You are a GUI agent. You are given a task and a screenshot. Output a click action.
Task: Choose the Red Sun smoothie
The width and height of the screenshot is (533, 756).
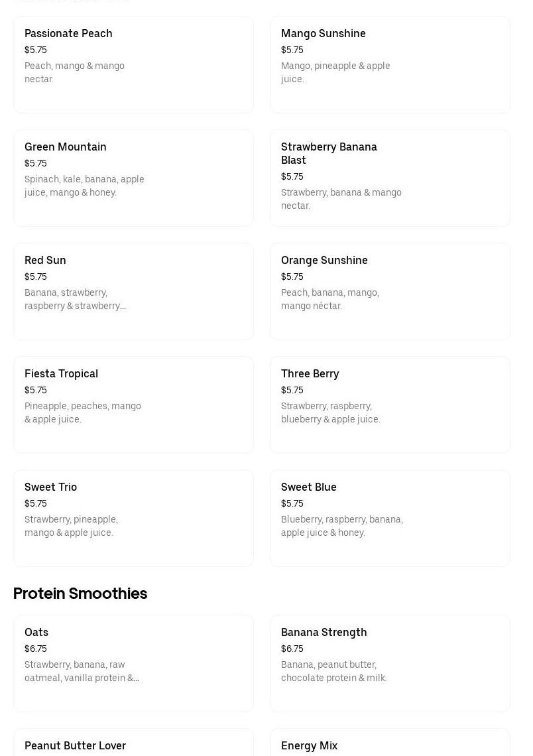(x=133, y=291)
